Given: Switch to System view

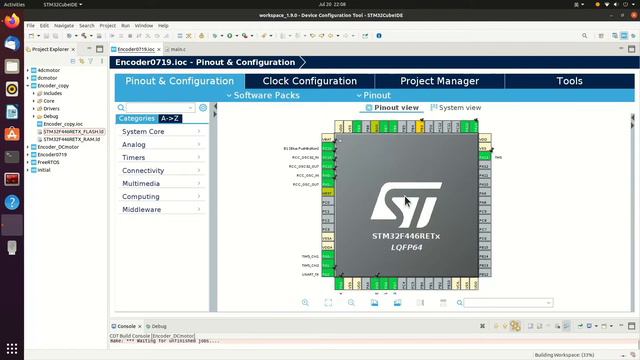Looking at the screenshot, I should pyautogui.click(x=456, y=108).
